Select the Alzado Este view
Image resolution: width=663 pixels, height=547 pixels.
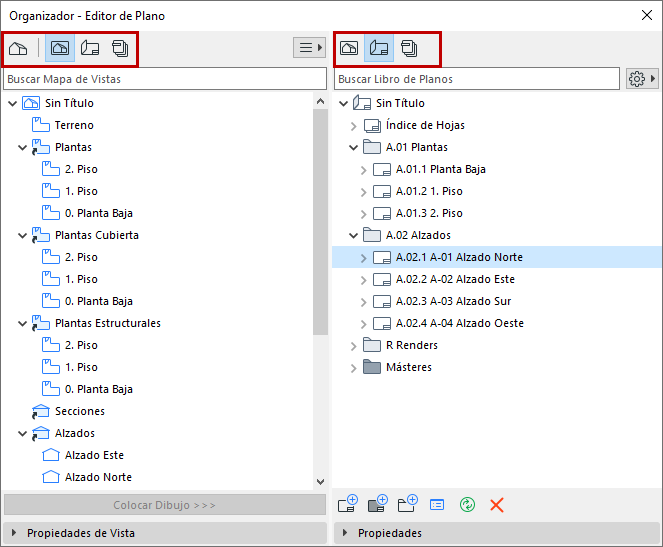pos(94,455)
